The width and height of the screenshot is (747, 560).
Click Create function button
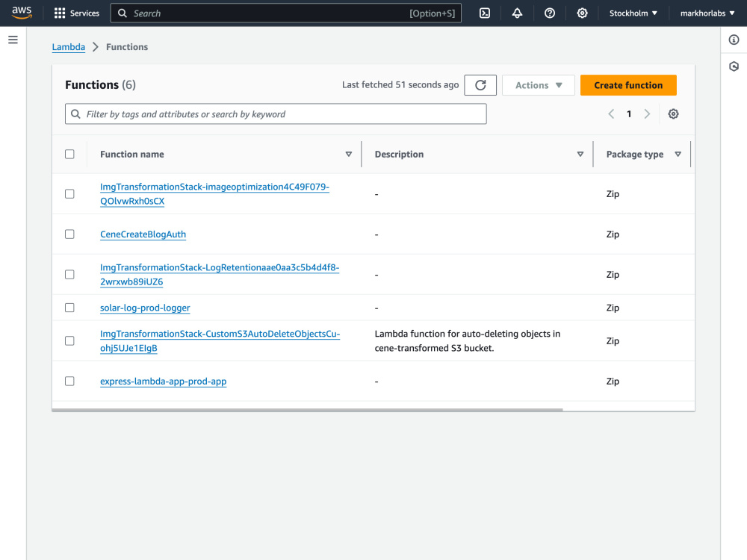[x=628, y=85]
